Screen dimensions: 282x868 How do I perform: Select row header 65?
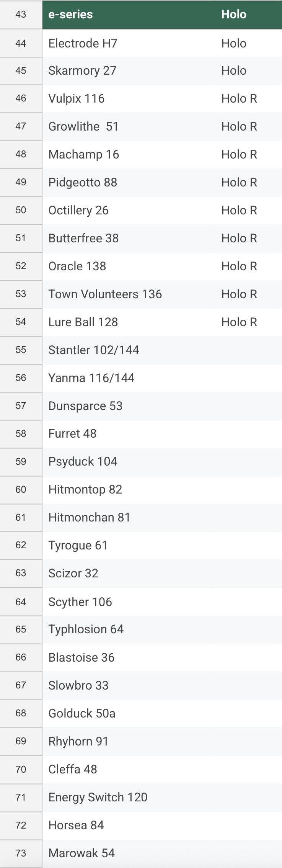click(21, 629)
